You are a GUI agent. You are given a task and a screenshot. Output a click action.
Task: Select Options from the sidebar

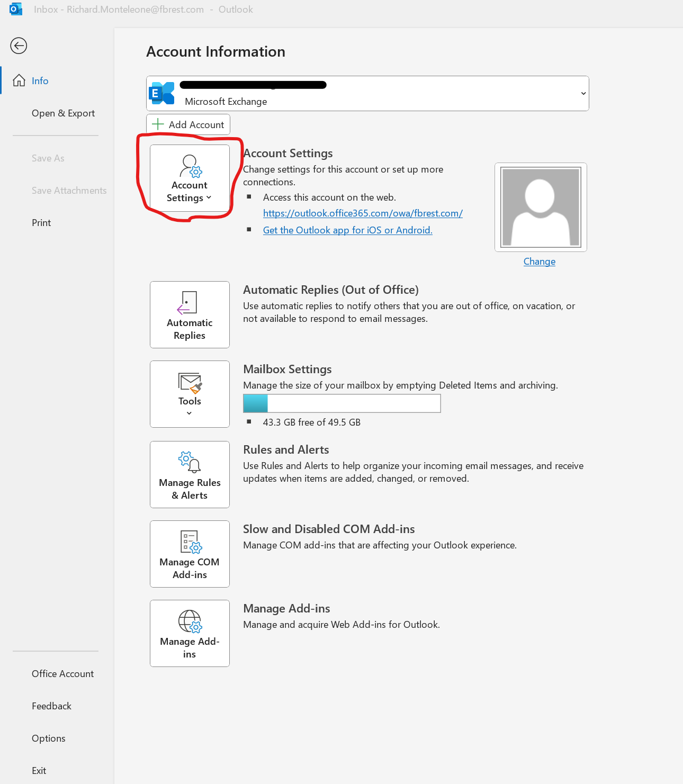48,738
